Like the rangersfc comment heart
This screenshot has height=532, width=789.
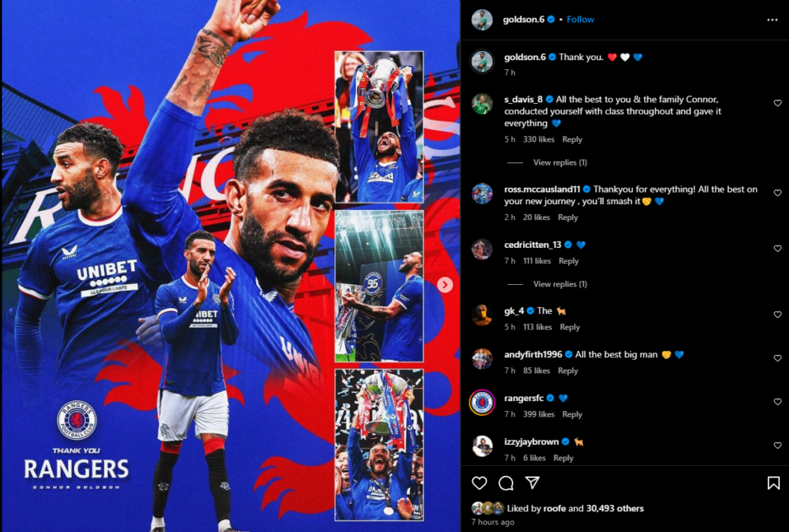point(777,402)
